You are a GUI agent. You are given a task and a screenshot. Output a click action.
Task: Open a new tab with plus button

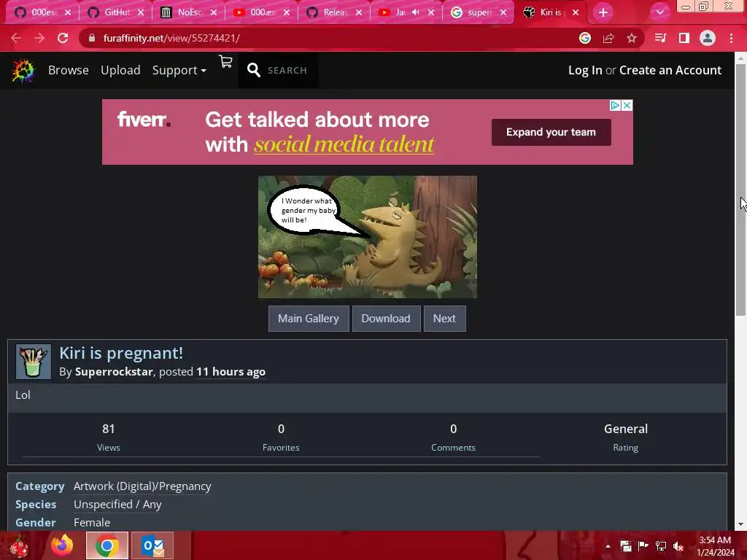pyautogui.click(x=603, y=12)
